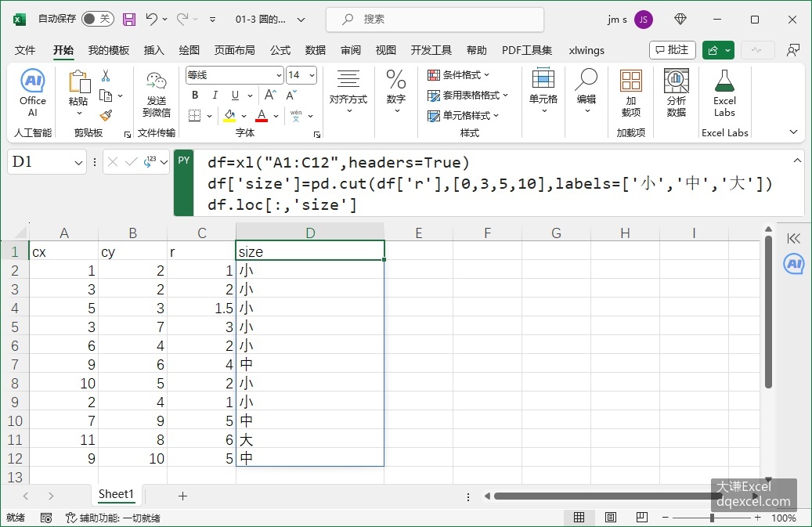Toggle bold formatting
812x527 pixels.
(195, 96)
